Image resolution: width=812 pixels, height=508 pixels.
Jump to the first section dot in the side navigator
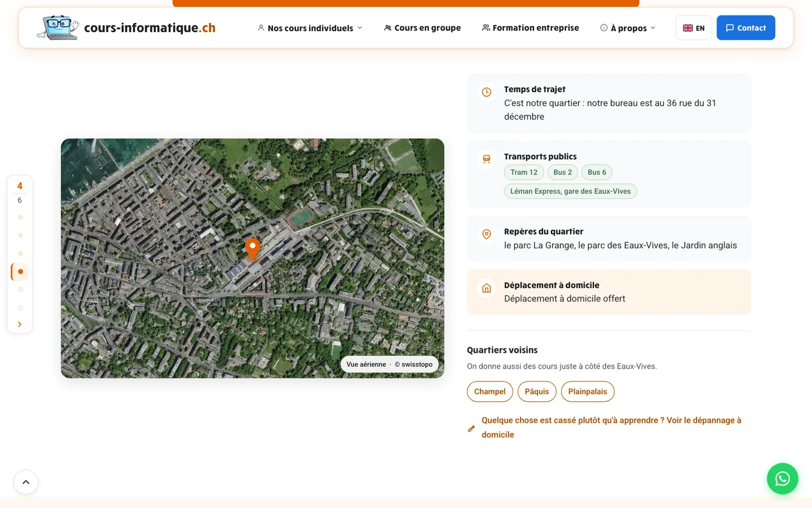point(20,217)
